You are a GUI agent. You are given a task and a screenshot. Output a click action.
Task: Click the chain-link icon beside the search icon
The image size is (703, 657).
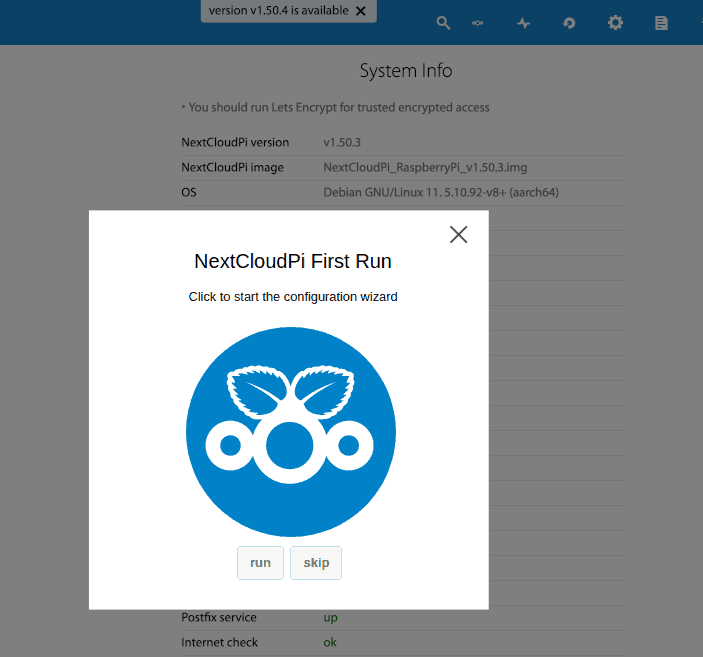tap(478, 23)
